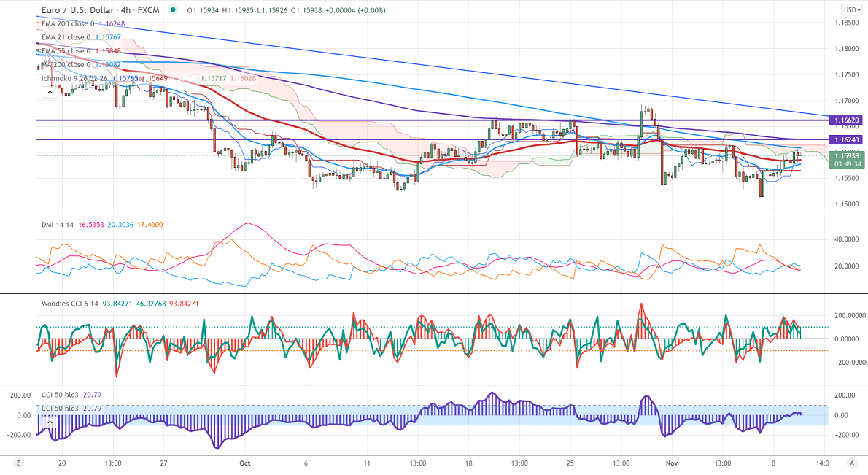Select the Ichimoku 9 26 52 26 legend
The height and width of the screenshot is (475, 868).
[74, 78]
